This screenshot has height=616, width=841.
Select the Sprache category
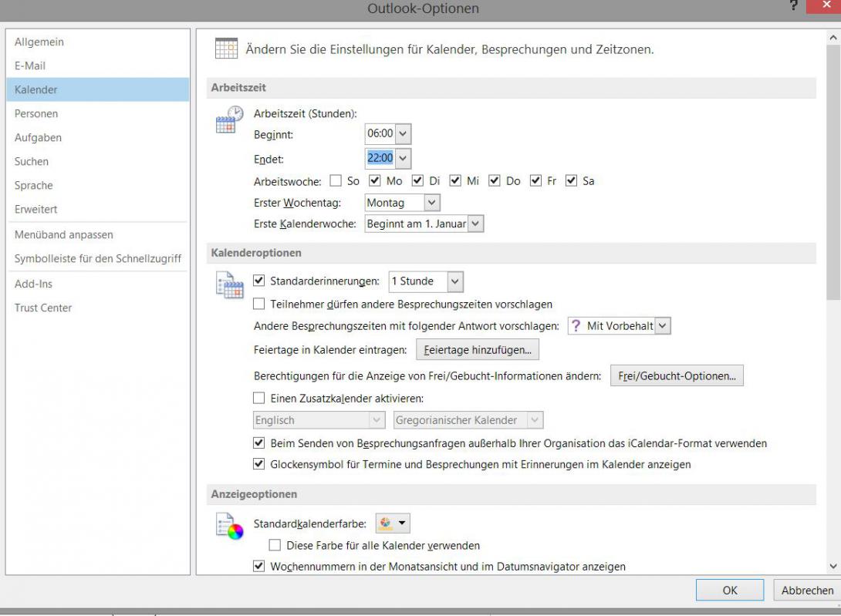click(98, 186)
